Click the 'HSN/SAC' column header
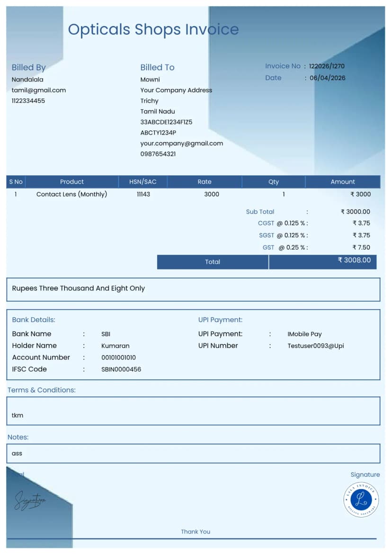The height and width of the screenshot is (555, 392). pos(143,181)
